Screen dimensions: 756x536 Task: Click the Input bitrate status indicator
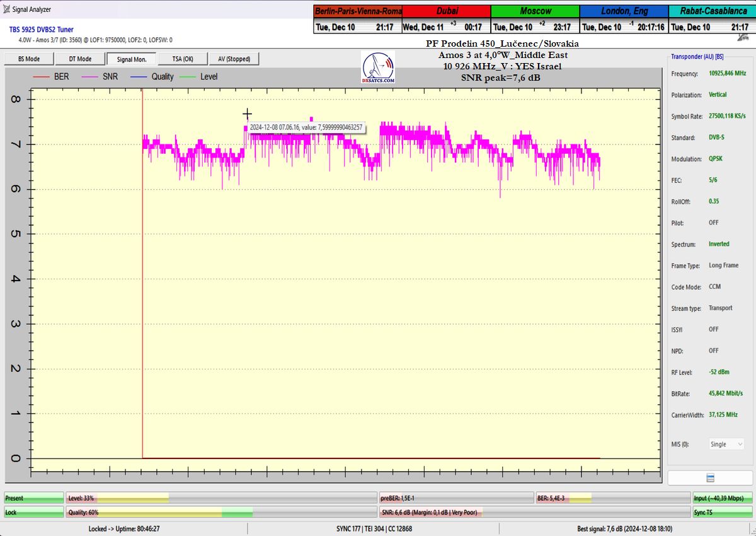tap(722, 498)
